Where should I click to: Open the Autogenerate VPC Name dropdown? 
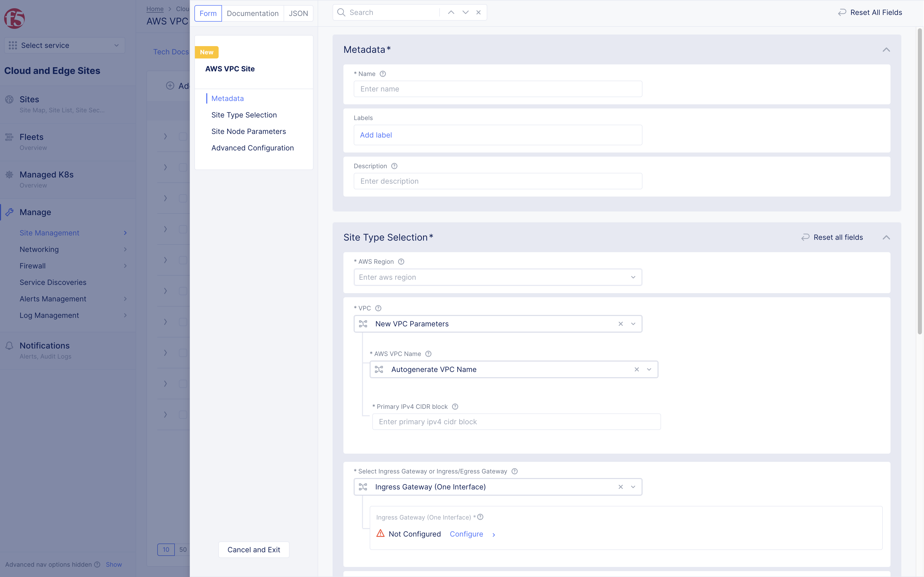pos(649,369)
